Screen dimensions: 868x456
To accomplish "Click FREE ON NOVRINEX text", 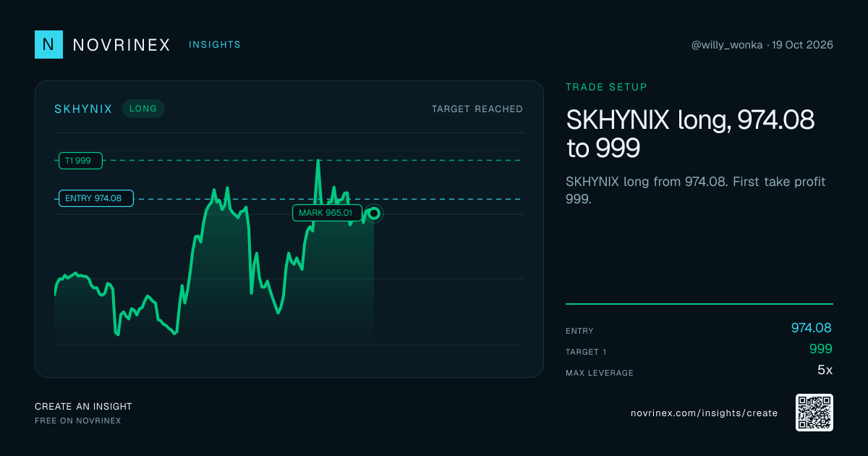I will pos(78,421).
